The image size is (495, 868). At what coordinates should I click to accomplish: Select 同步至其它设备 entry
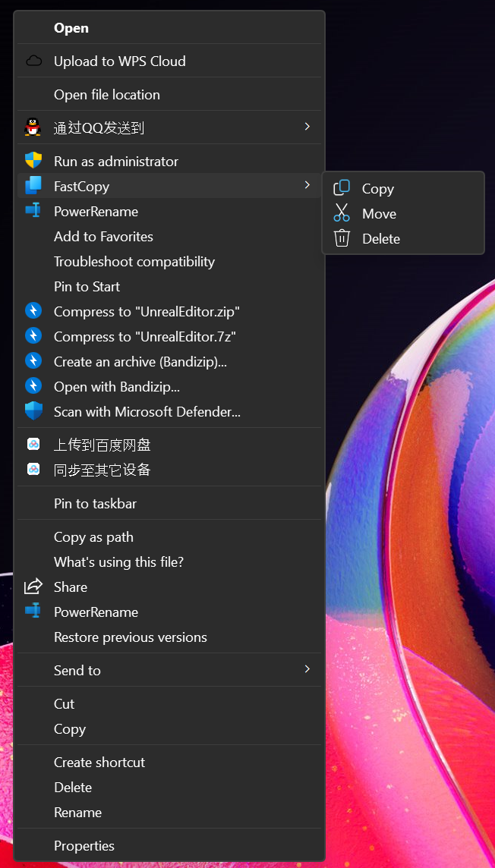(x=169, y=470)
